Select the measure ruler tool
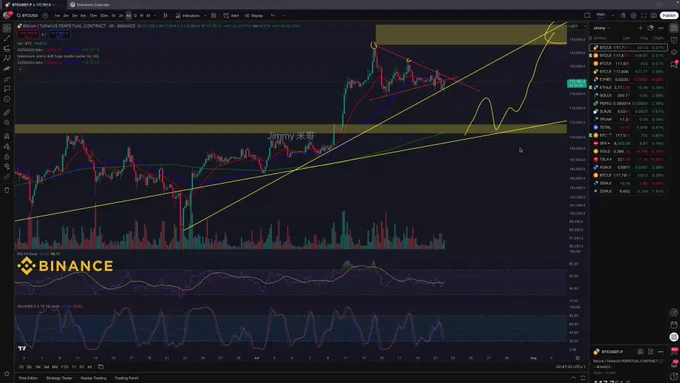 point(7,113)
